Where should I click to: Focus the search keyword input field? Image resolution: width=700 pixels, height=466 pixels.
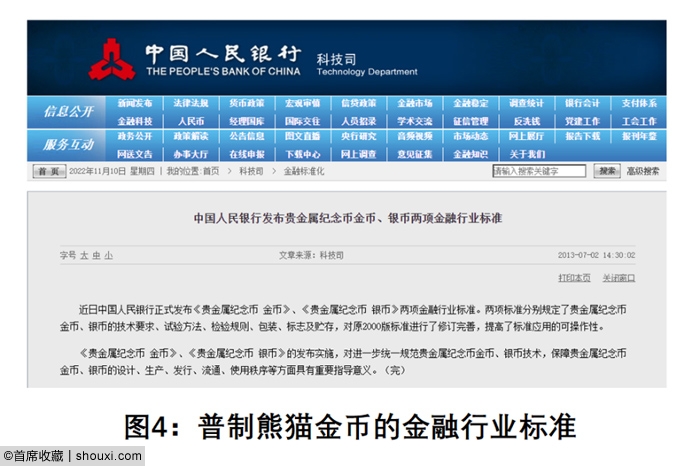tap(539, 171)
